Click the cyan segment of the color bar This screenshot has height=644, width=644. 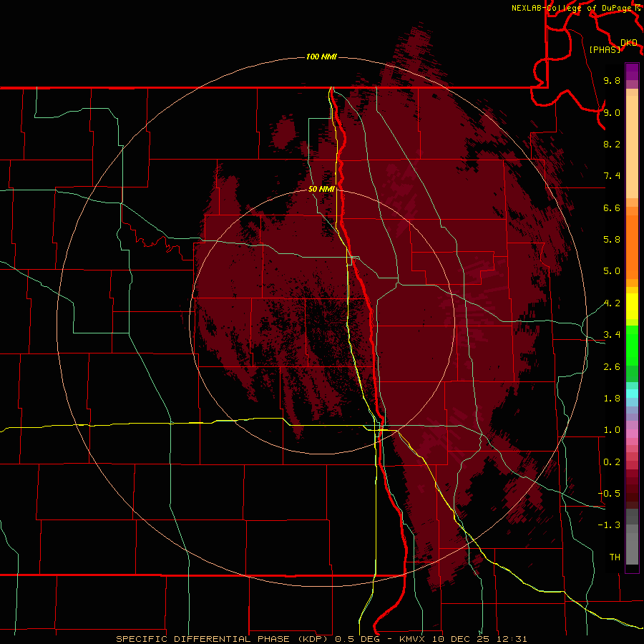point(632,394)
